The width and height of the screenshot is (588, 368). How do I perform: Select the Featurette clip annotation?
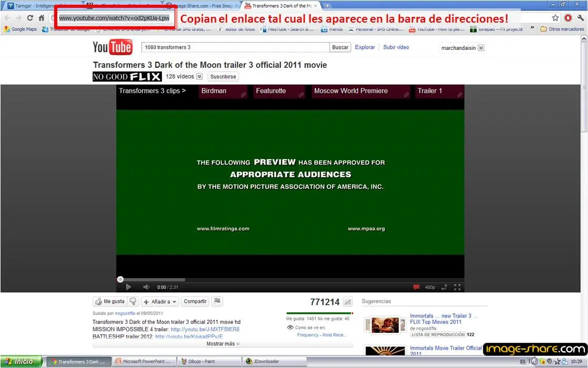pyautogui.click(x=280, y=91)
